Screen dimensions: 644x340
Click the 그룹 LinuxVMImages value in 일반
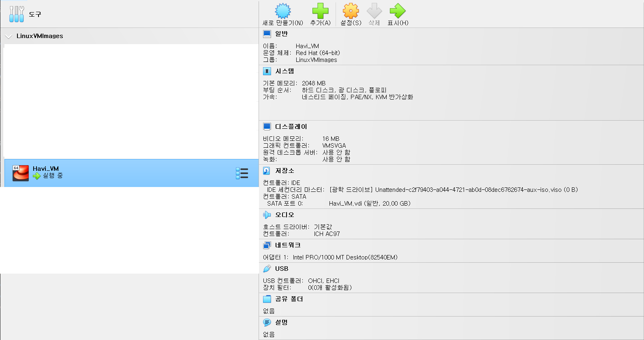[316, 60]
